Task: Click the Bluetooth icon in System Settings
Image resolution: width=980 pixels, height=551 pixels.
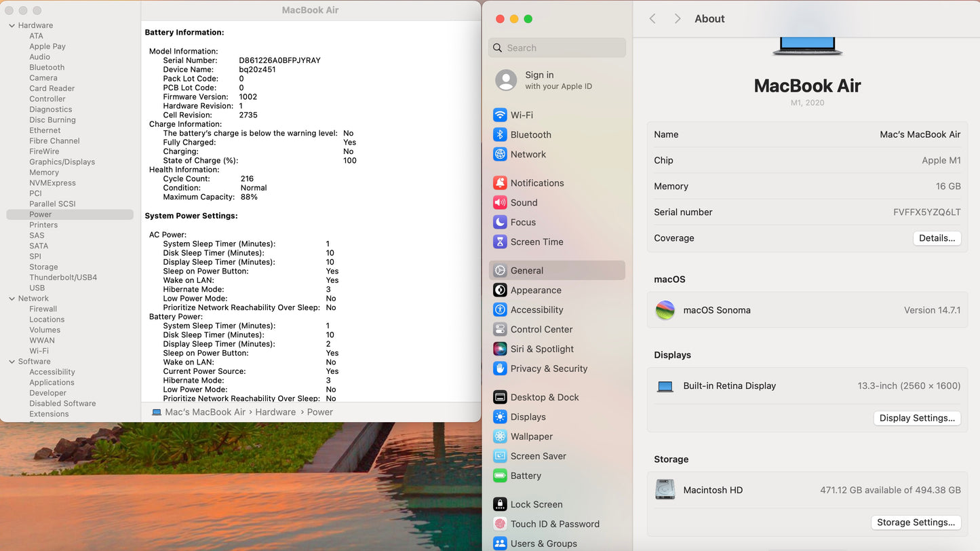Action: 500,135
